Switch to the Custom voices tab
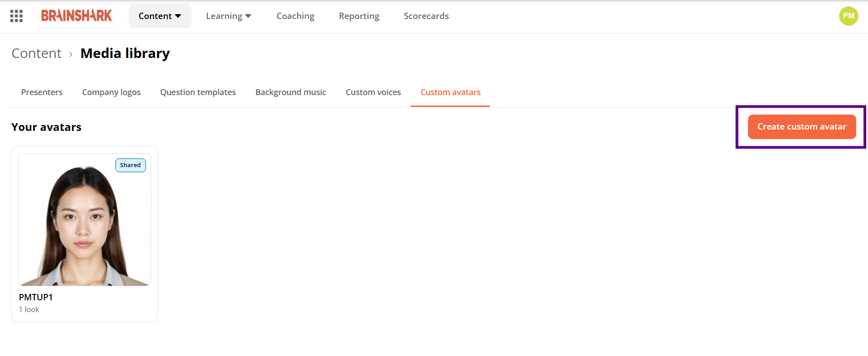Viewport: 868px width, 356px height. coord(373,92)
